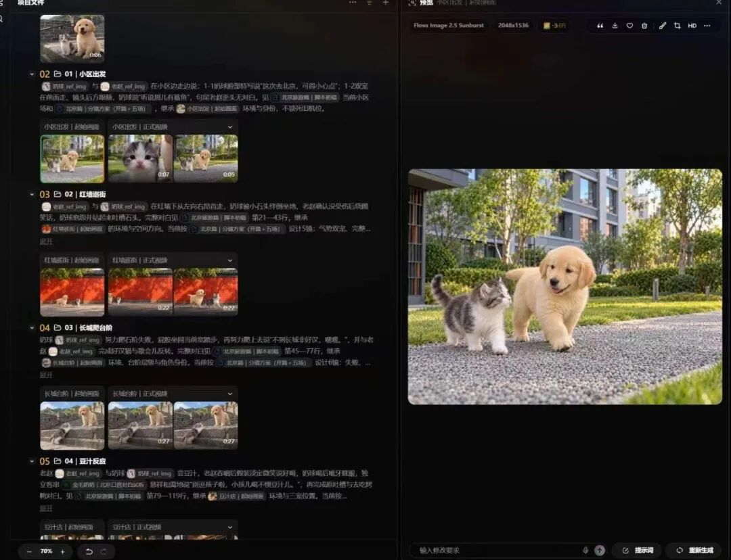Click the undo arrow in bottom bar
The image size is (731, 560).
pos(89,552)
